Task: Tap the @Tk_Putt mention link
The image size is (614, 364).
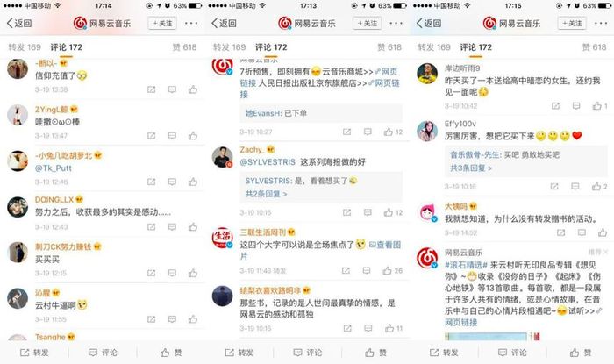Action: click(54, 168)
